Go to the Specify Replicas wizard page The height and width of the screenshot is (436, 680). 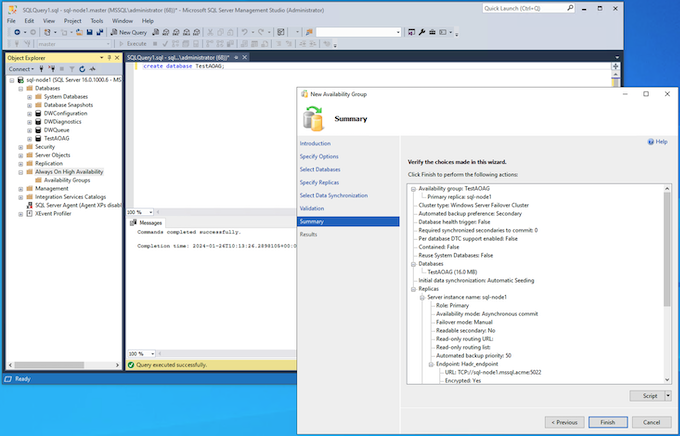[x=319, y=183]
